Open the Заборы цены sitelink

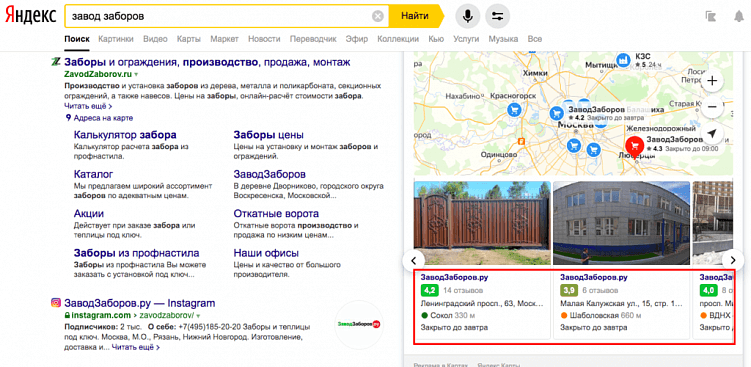(x=269, y=135)
